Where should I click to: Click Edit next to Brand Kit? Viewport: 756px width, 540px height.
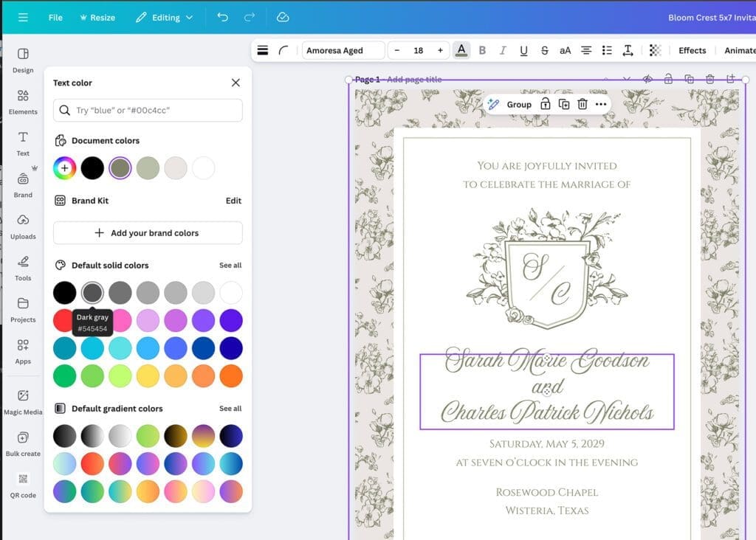pyautogui.click(x=233, y=201)
